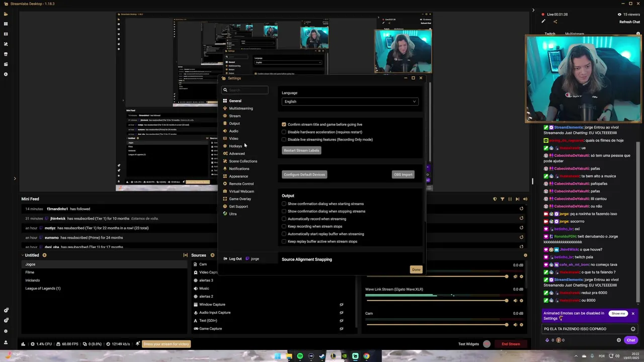Click End Stream button
Image resolution: width=644 pixels, height=362 pixels.
pyautogui.click(x=511, y=344)
